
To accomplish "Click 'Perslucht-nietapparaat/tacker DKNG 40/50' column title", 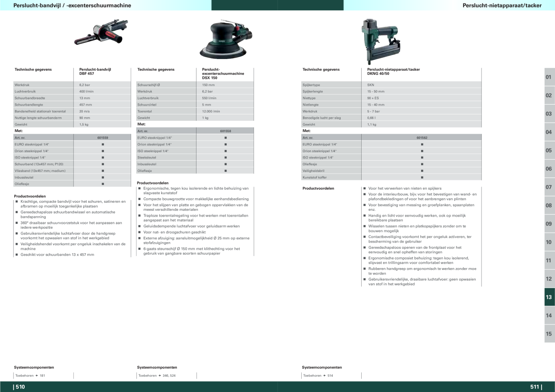I will click(x=393, y=72).
